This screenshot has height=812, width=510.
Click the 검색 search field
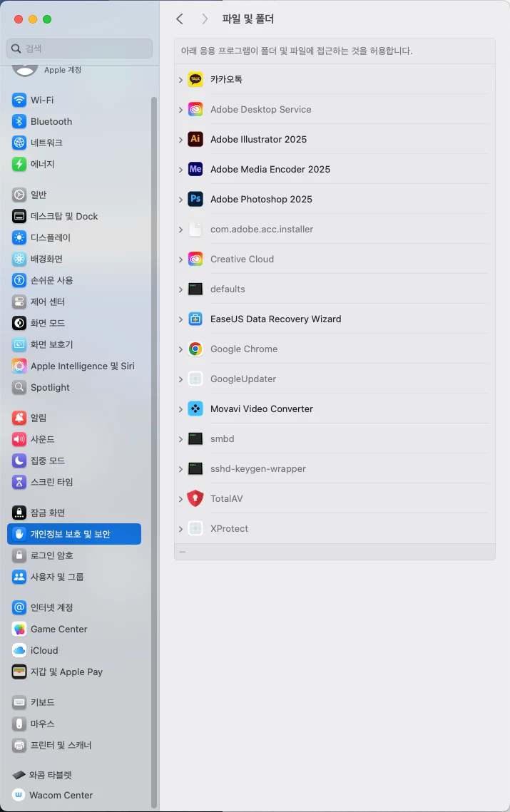click(x=80, y=48)
